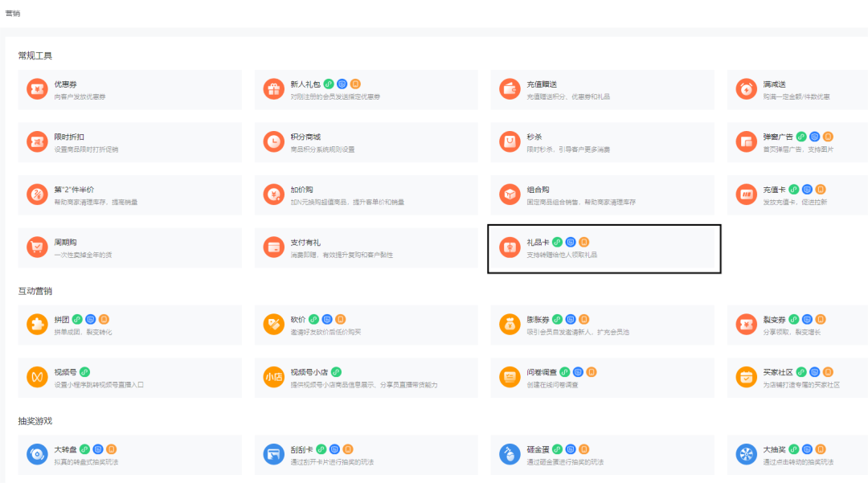Click the 礼品卡 title text
868x483 pixels.
(538, 243)
